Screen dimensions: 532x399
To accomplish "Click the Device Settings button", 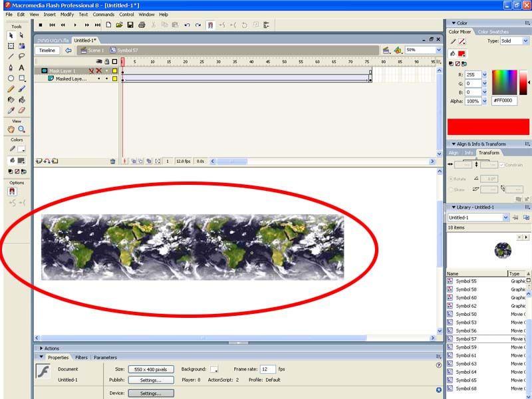I will click(151, 393).
